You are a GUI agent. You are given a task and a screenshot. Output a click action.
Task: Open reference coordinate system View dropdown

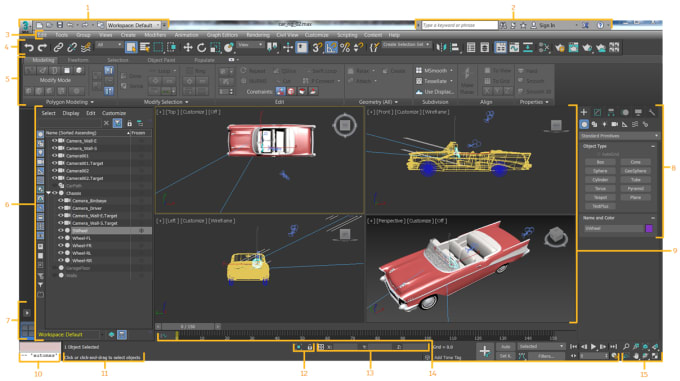pyautogui.click(x=250, y=45)
